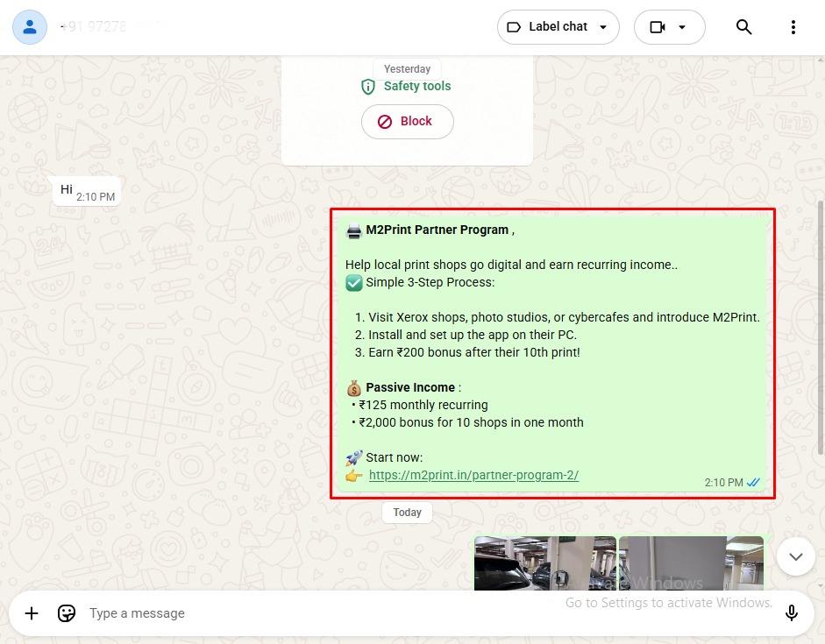825x644 pixels.
Task: Click the Yesterday date divider label
Action: (x=407, y=68)
